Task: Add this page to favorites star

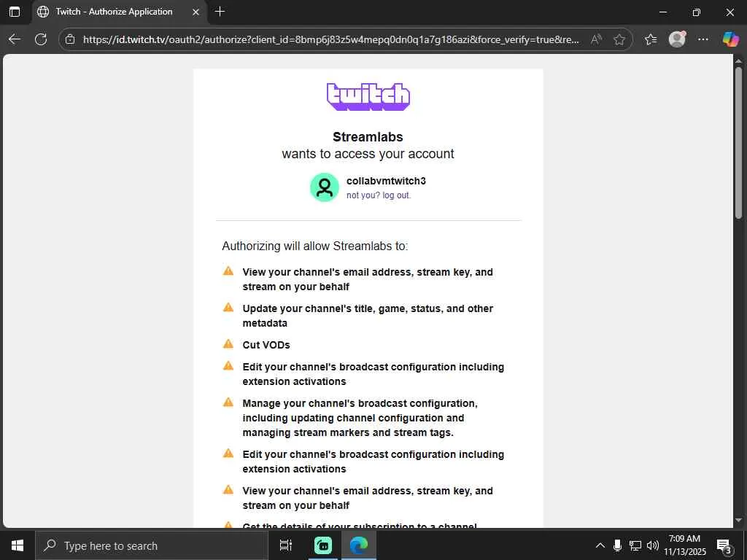Action: click(x=619, y=39)
